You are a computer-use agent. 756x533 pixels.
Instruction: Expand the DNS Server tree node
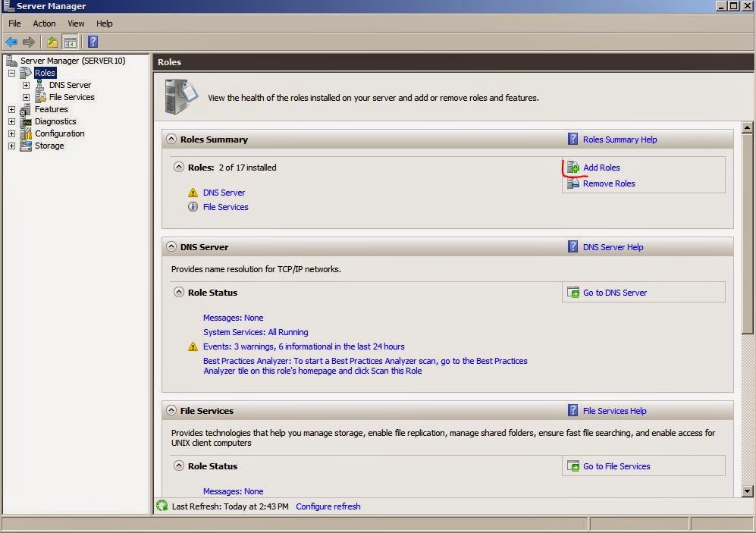[26, 86]
